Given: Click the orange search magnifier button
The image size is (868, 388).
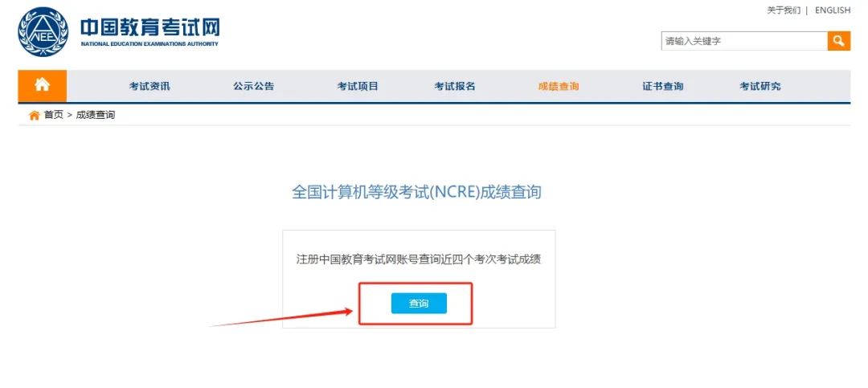Looking at the screenshot, I should point(838,41).
